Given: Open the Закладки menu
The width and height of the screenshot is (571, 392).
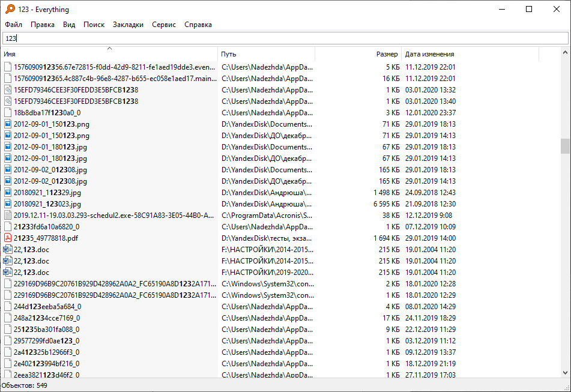Looking at the screenshot, I should tap(128, 25).
